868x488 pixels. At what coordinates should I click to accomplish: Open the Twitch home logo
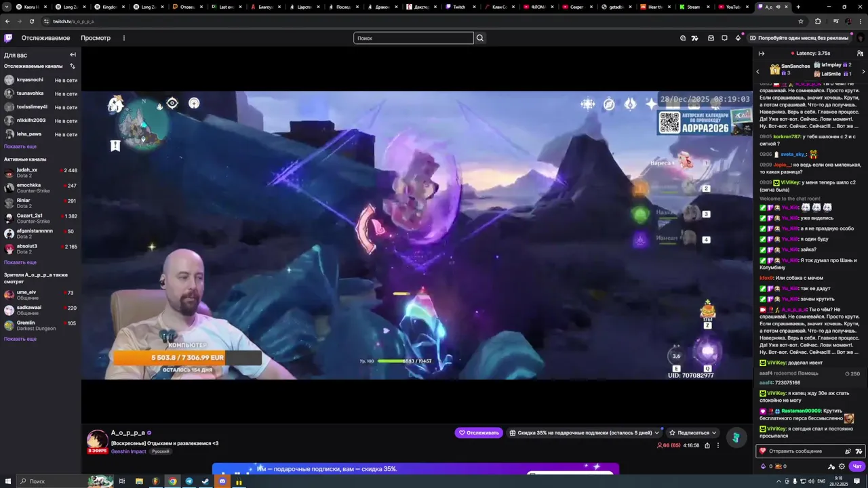(x=8, y=38)
